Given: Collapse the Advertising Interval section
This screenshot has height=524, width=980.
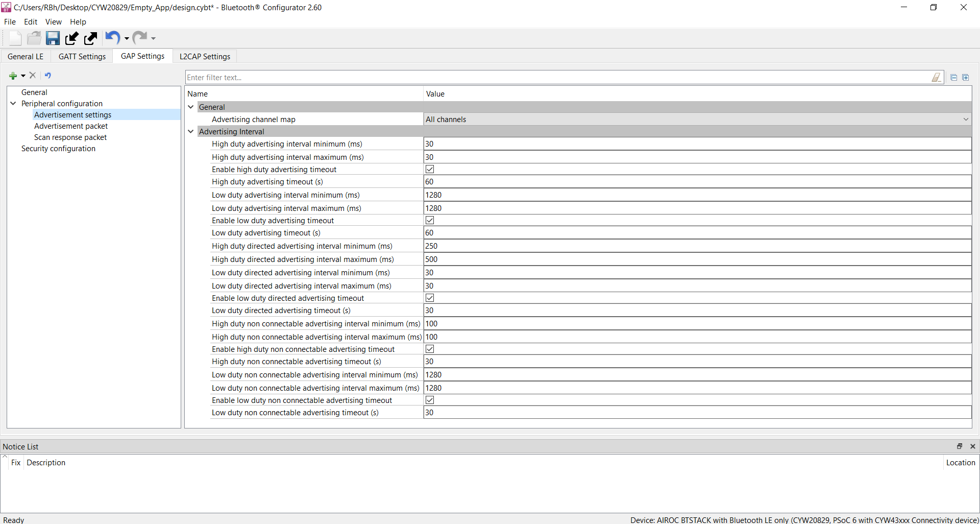Looking at the screenshot, I should (191, 131).
